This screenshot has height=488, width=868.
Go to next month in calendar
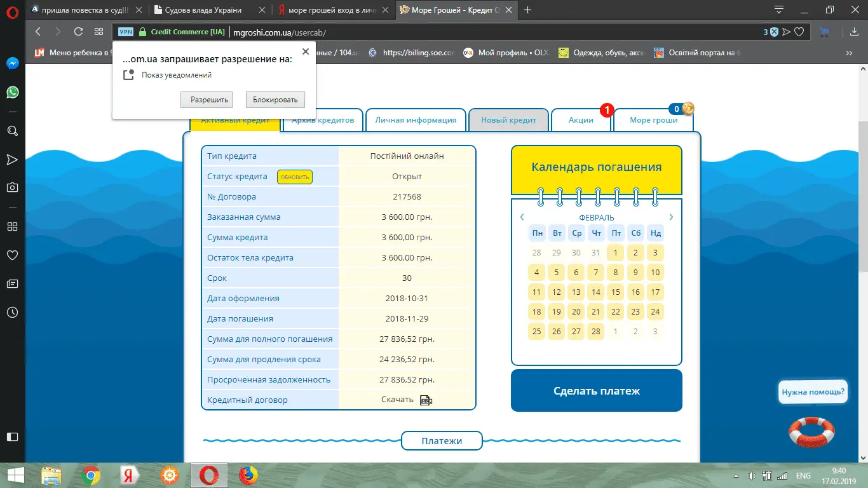671,217
